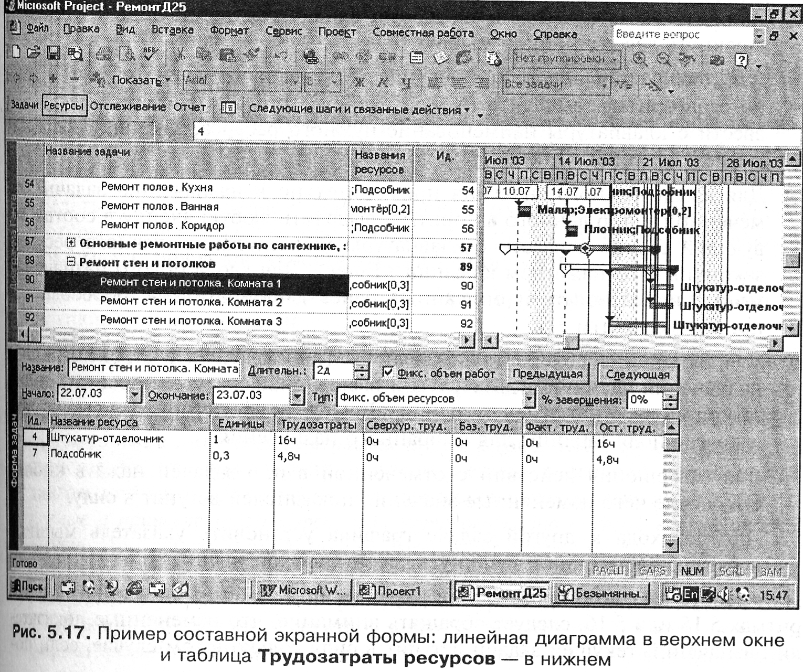Open the Начало date dropdown
Viewport: 803px width, 672px height.
click(134, 393)
